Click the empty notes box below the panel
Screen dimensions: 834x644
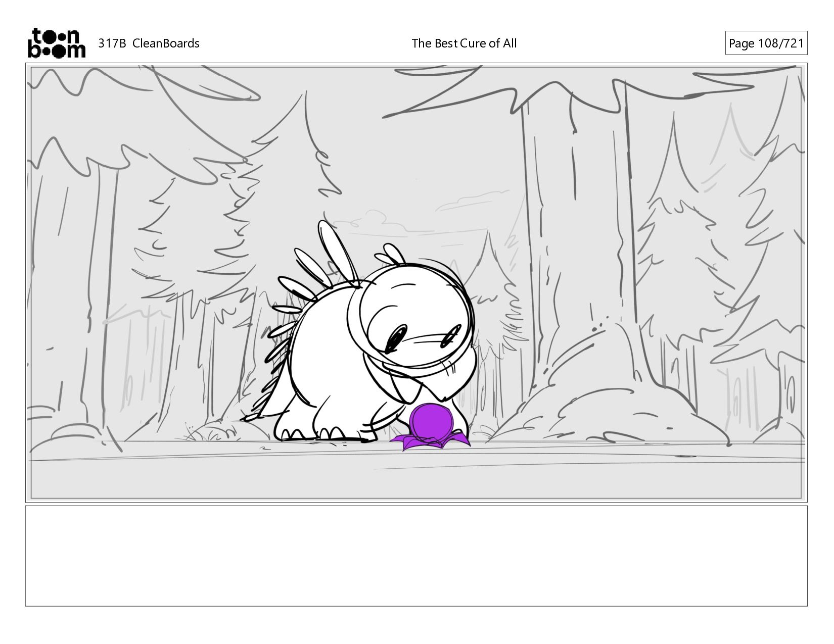416,556
